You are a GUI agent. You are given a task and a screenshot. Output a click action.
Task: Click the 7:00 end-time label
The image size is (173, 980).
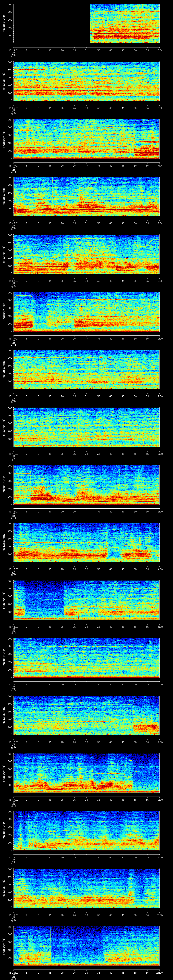160,166
